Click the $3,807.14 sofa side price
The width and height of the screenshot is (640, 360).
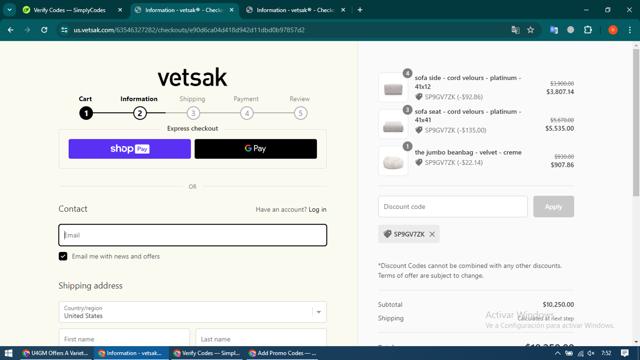click(x=560, y=92)
